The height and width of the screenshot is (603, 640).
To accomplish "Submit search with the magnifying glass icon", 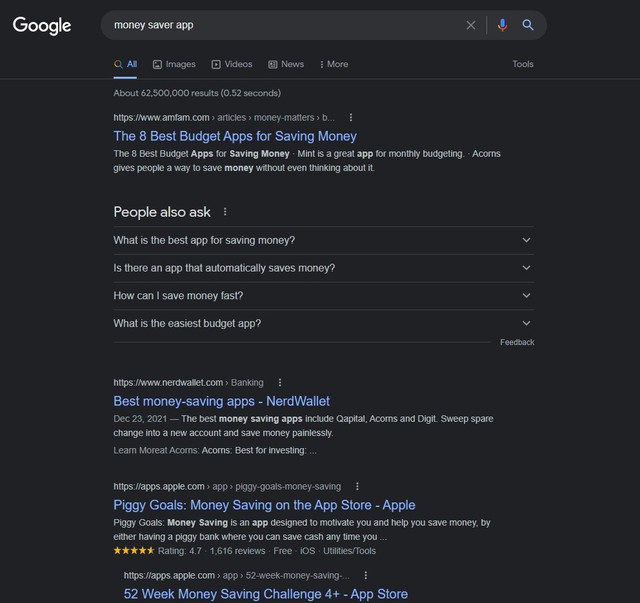I will [x=528, y=25].
